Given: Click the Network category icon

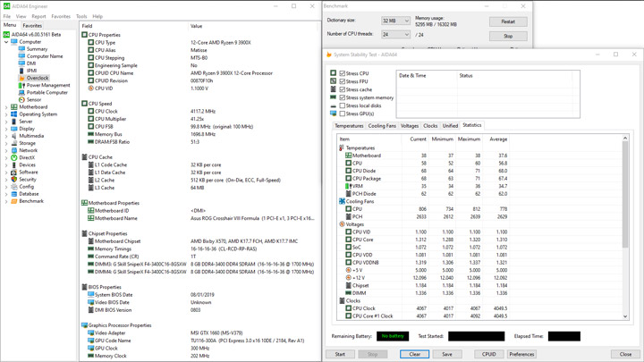Looking at the screenshot, I should point(14,150).
